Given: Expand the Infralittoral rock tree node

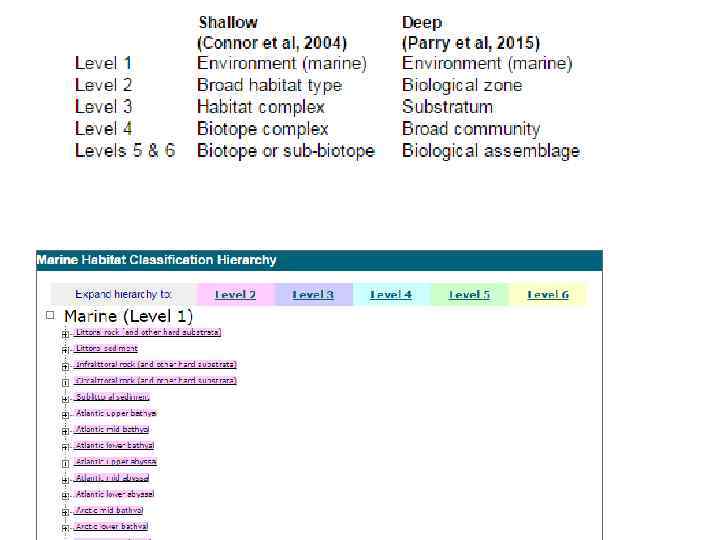Looking at the screenshot, I should click(65, 367).
